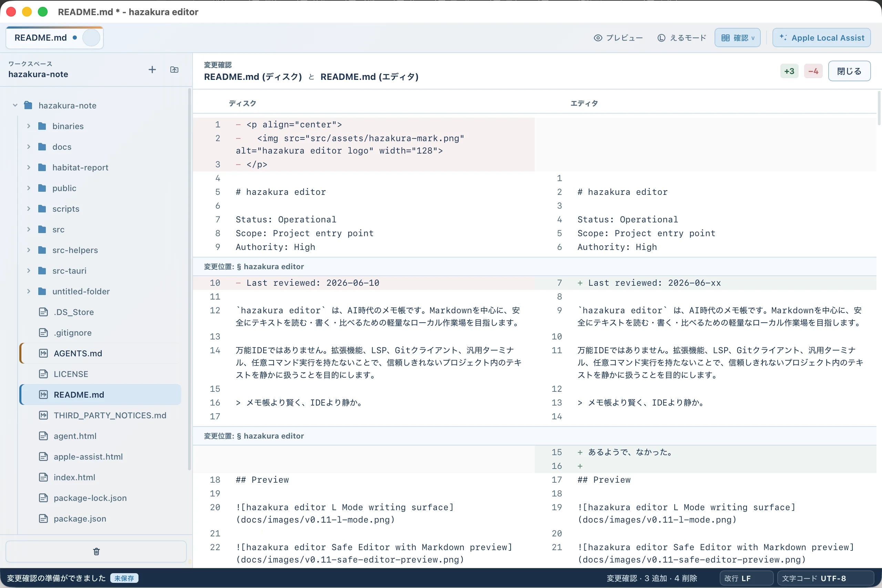882x588 pixels.
Task: Click the trash icon at sidebar bottom
Action: pos(96,551)
